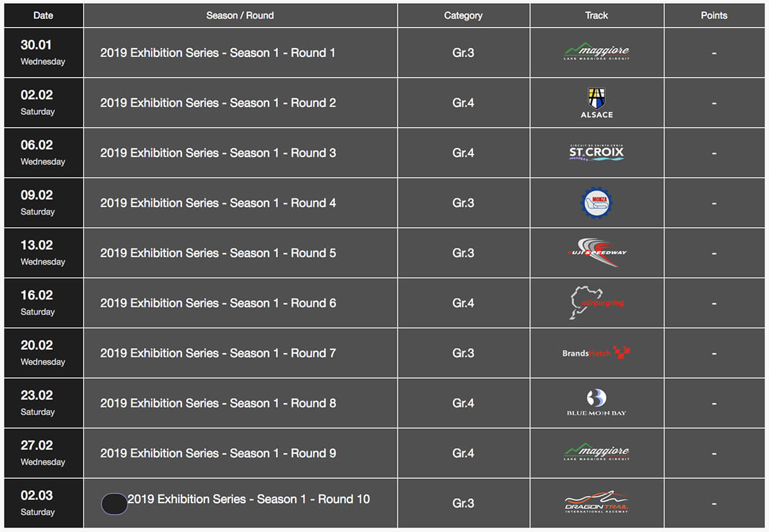Open the Monza track badge icon
Viewport: 769px width, 532px height.
pyautogui.click(x=597, y=203)
